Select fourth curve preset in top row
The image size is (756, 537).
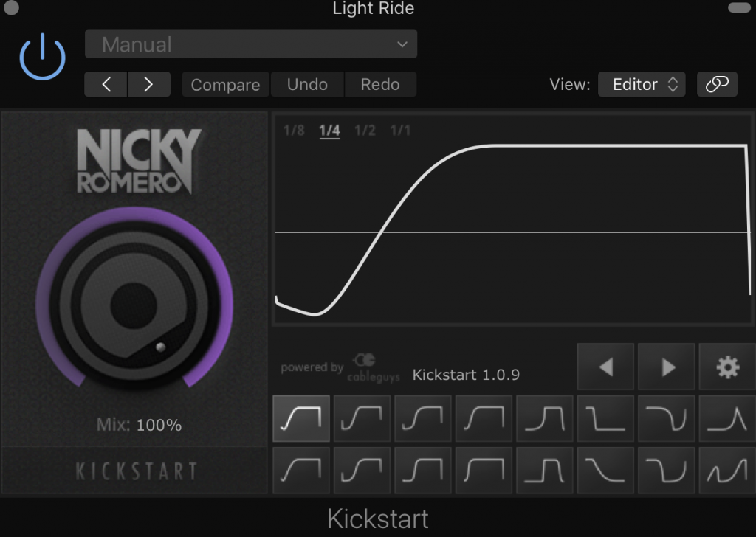(484, 418)
